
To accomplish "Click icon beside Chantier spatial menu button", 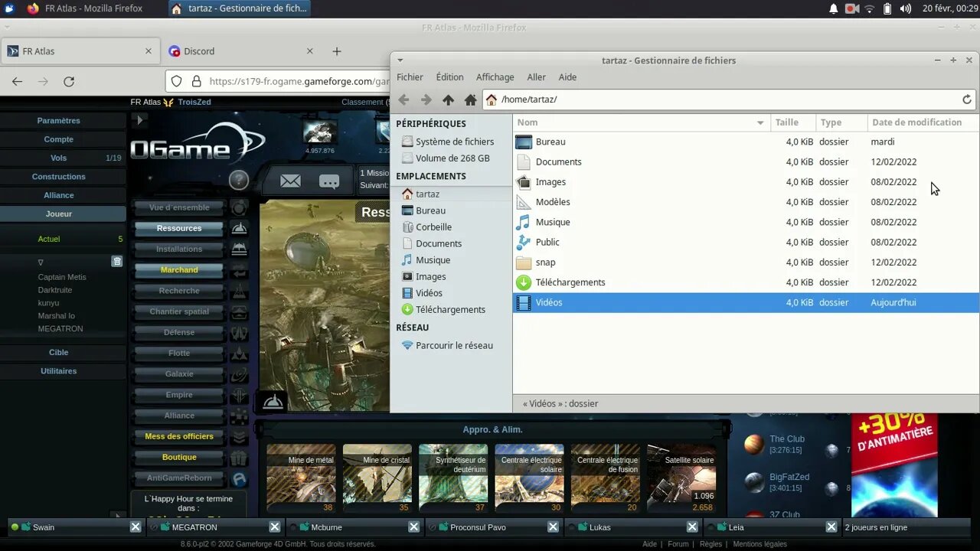I will point(240,311).
